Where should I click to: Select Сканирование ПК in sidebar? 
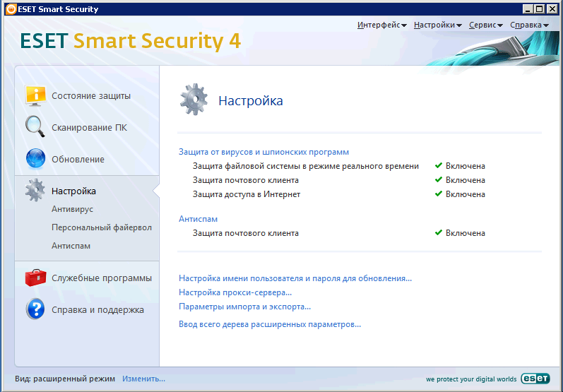[89, 127]
